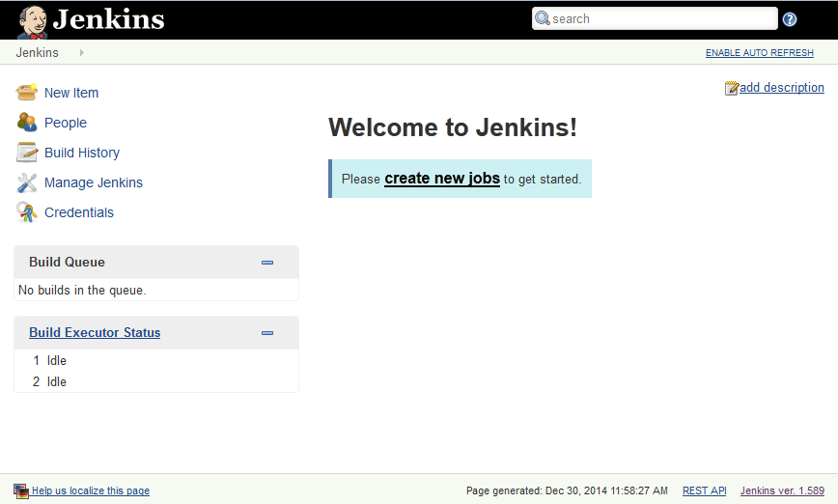The image size is (838, 504).
Task: Click the Build Queue panel title
Action: (x=67, y=262)
